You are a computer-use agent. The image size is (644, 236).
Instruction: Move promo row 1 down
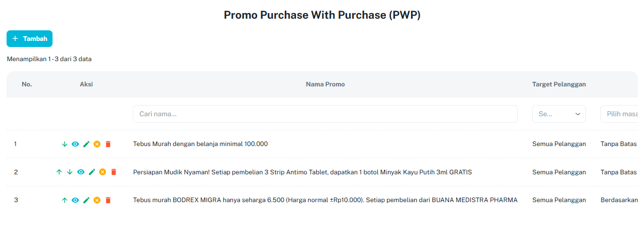click(64, 144)
